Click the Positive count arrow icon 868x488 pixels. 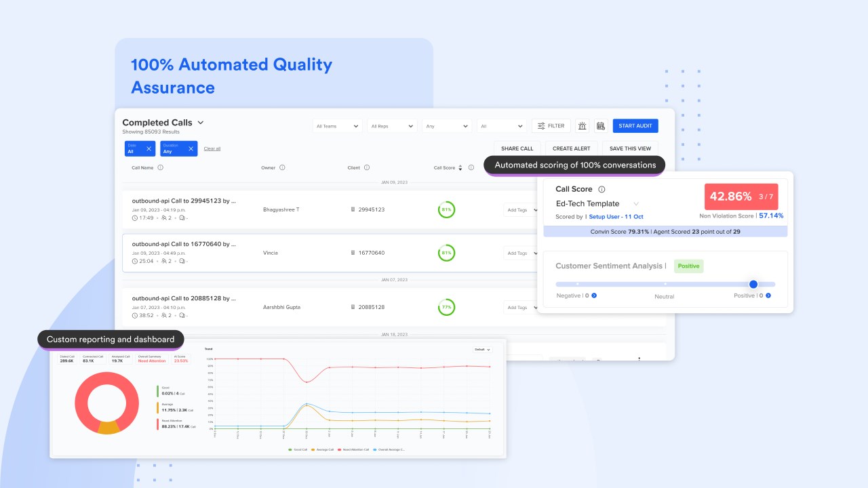click(768, 296)
